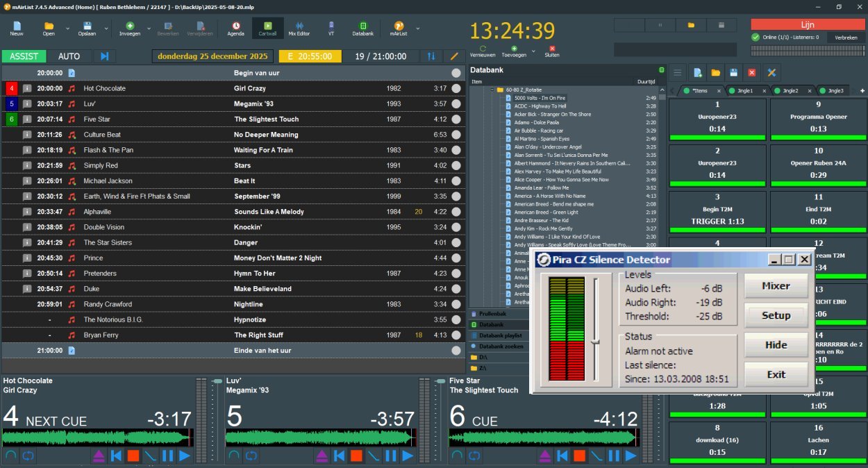
Task: Expand the mAirList dropdown arrow
Action: click(x=419, y=28)
